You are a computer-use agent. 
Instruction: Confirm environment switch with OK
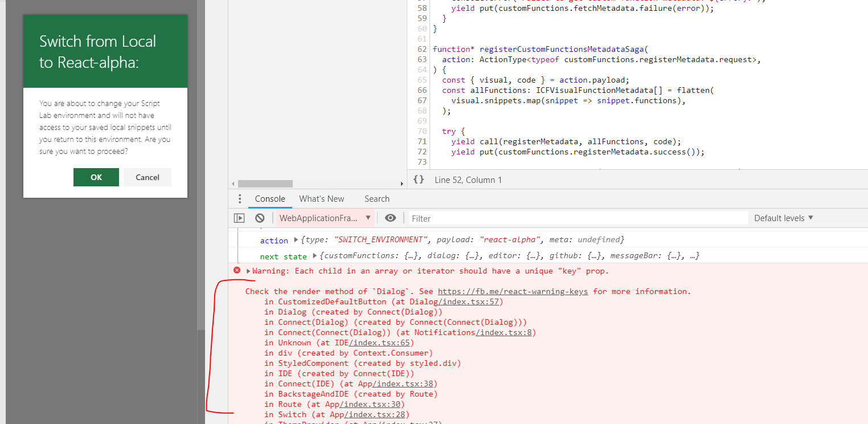96,177
